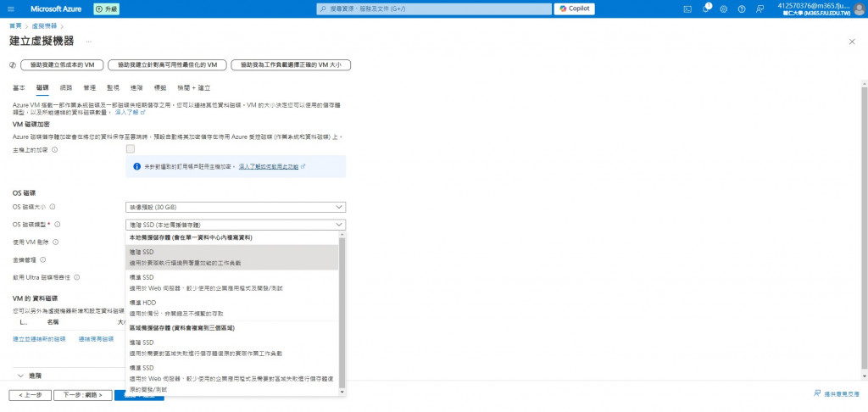The width and height of the screenshot is (868, 412).
Task: Show info tip for 使用 VM 刪除
Action: click(x=56, y=242)
